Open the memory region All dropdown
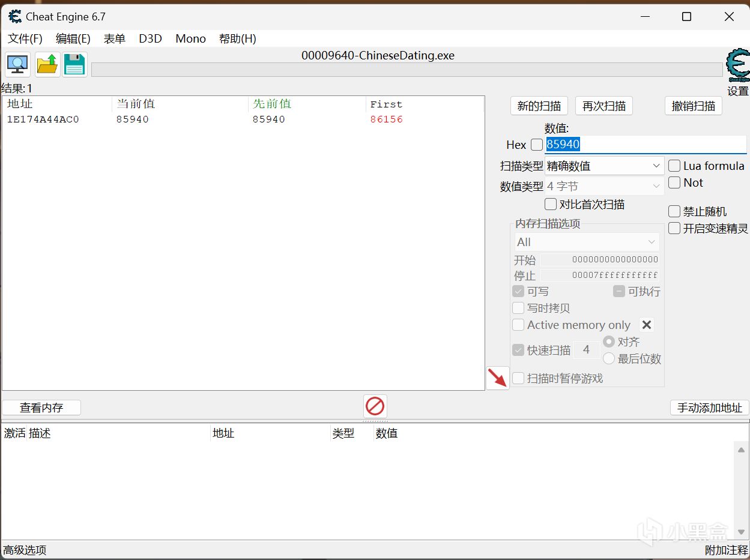Screen dimensions: 750x560 [587, 242]
